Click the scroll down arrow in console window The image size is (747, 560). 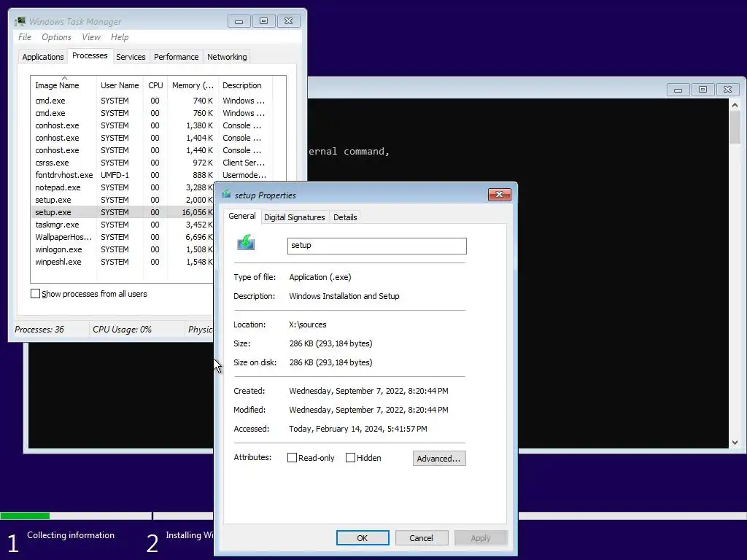pos(735,443)
